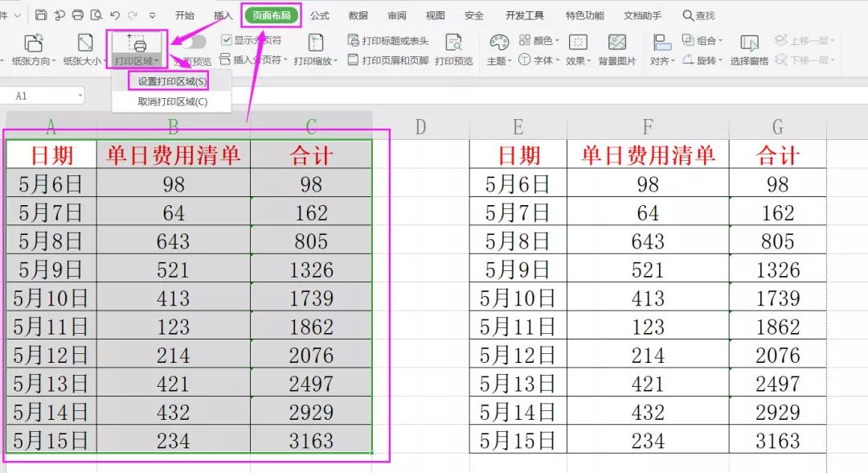The image size is (868, 473).
Task: Switch to the 审阅 tab
Action: tap(396, 15)
